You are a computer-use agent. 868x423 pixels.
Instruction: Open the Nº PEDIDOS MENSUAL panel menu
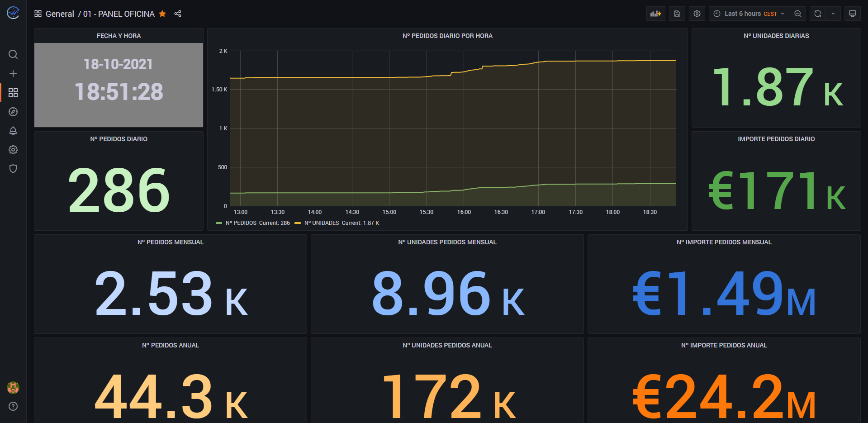coord(171,242)
